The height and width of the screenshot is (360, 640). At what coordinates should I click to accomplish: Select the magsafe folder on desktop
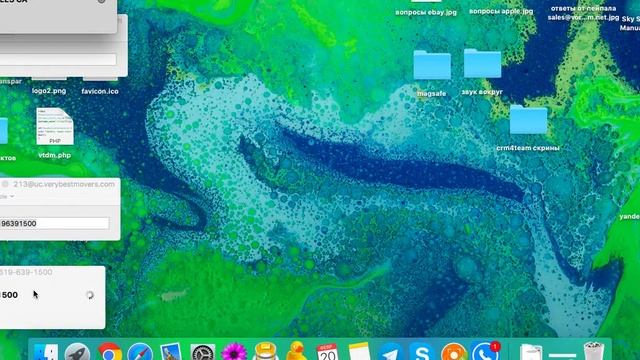point(432,65)
